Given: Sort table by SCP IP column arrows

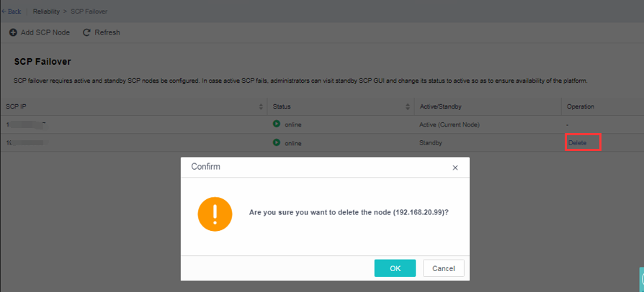Looking at the screenshot, I should [261, 106].
